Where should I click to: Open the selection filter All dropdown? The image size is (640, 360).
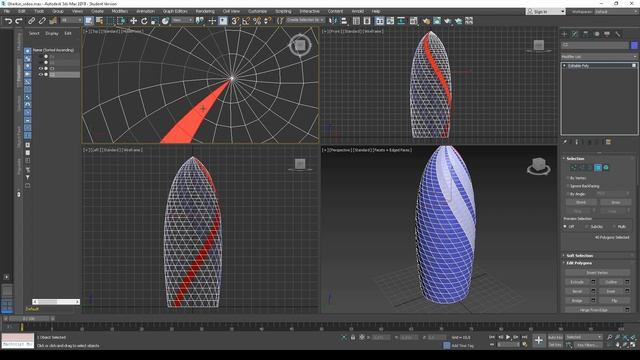tap(71, 20)
